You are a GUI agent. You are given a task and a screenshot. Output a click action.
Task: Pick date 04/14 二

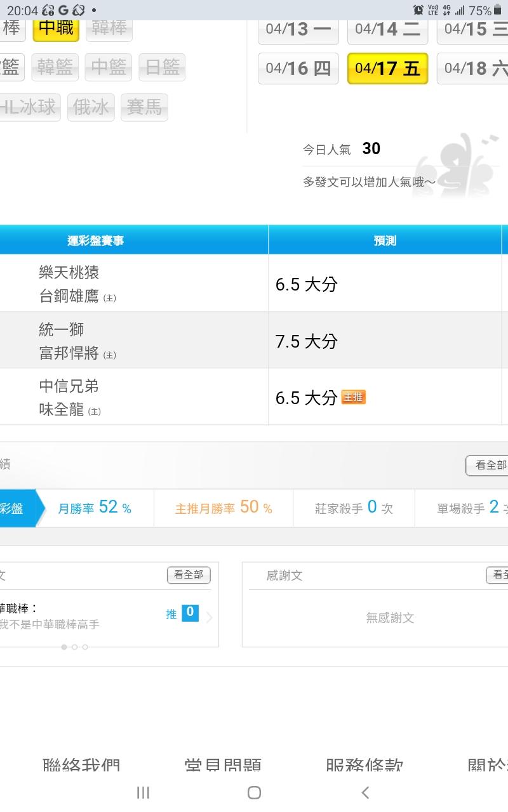(387, 30)
